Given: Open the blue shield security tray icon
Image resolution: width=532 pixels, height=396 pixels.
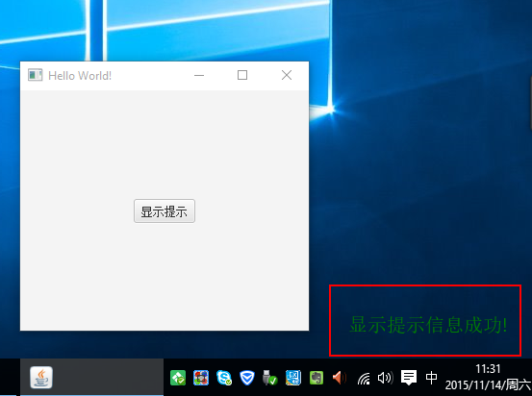Looking at the screenshot, I should coord(247,378).
